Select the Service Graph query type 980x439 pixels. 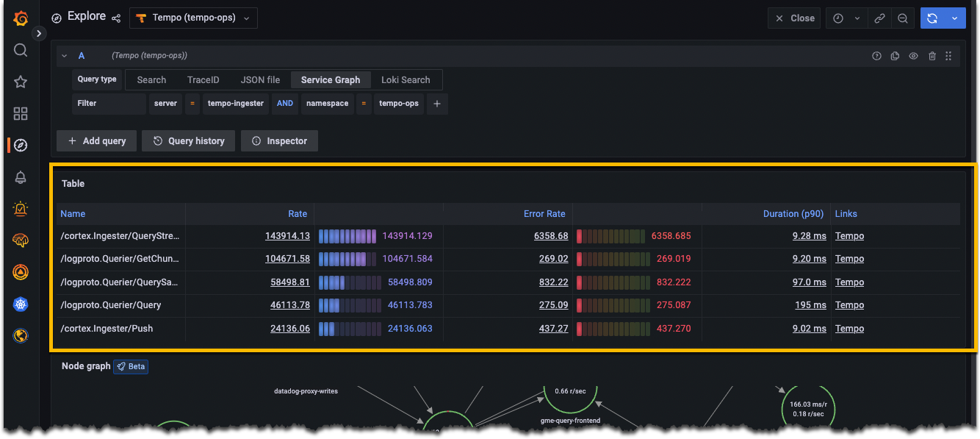(331, 79)
